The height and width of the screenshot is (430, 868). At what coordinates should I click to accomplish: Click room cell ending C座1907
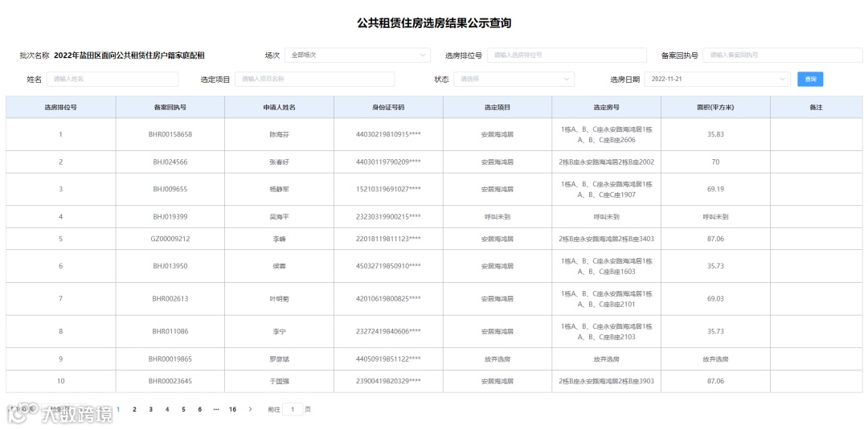click(606, 189)
